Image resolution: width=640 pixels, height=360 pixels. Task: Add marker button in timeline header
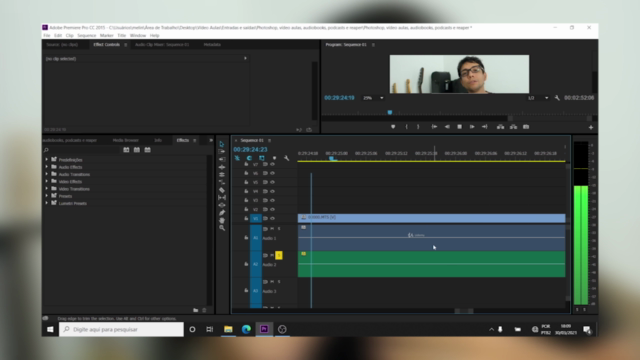(x=274, y=158)
